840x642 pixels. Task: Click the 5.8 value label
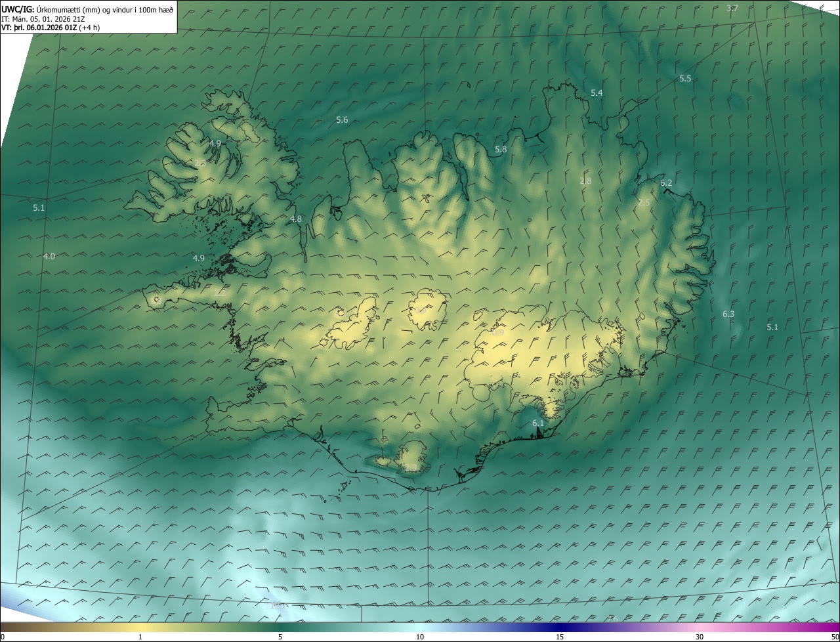[501, 150]
